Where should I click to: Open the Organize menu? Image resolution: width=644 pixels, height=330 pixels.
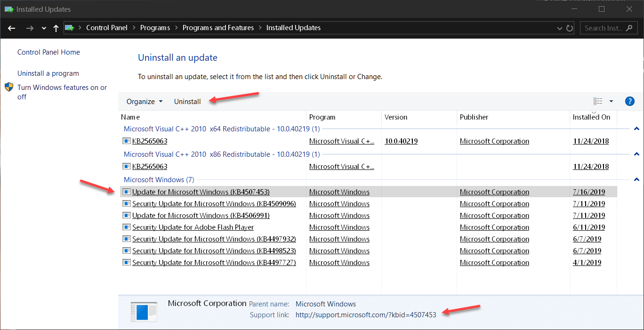[145, 101]
